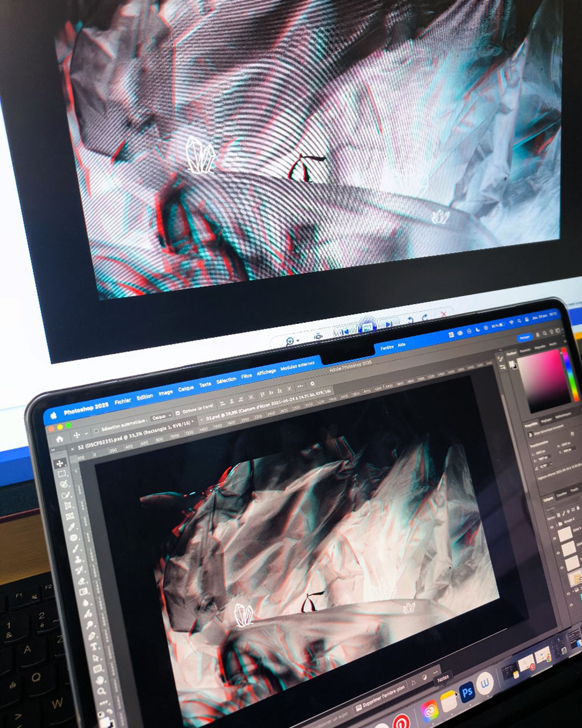Viewport: 582px width, 728px height.
Task: Click the blue Partager button
Action: 525,338
